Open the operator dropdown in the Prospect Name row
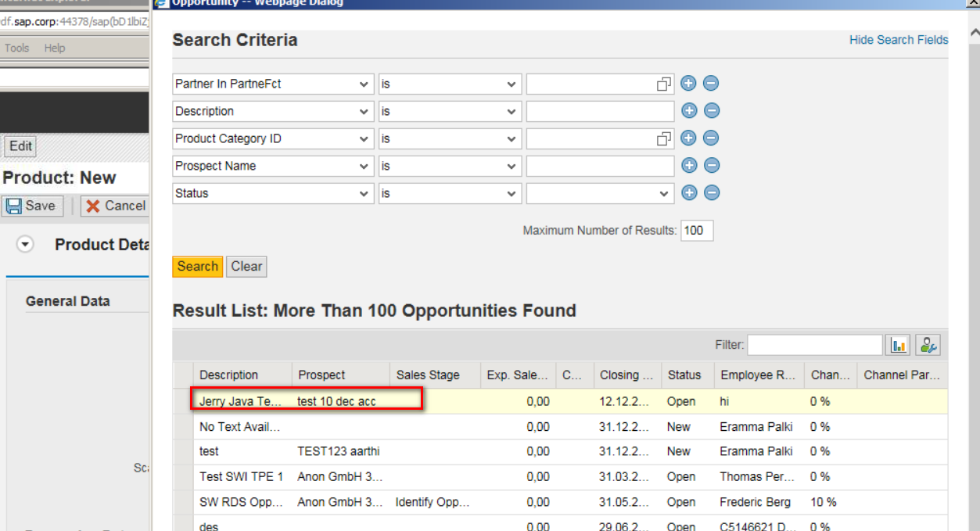The width and height of the screenshot is (980, 531). [x=512, y=166]
